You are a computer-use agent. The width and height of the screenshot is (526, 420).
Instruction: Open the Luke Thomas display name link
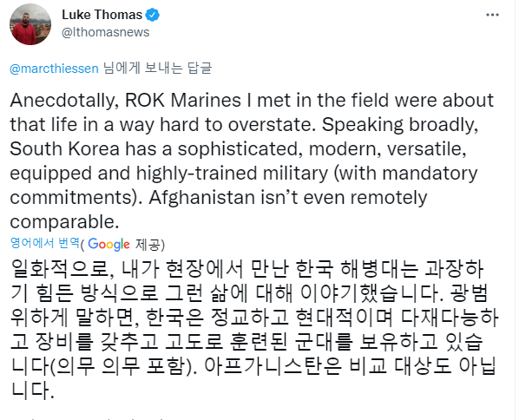click(x=102, y=15)
